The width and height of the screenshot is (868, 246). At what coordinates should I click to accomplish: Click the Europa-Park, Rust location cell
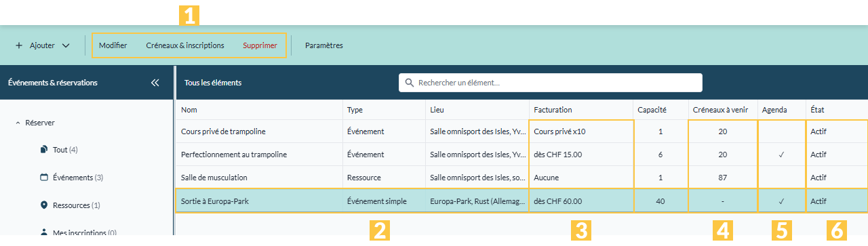(x=477, y=201)
